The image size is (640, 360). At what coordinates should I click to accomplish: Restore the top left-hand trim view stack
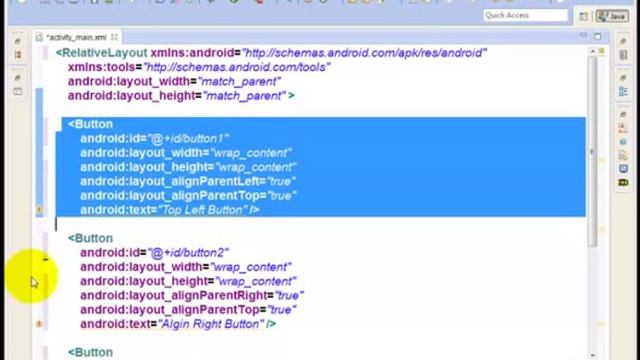tap(18, 41)
